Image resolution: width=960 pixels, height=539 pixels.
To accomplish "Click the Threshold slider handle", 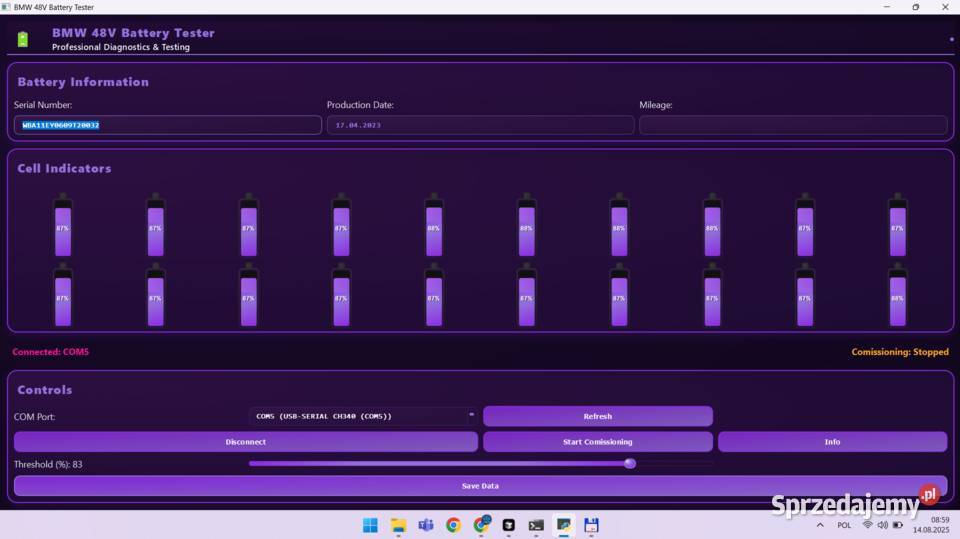I will tap(630, 463).
